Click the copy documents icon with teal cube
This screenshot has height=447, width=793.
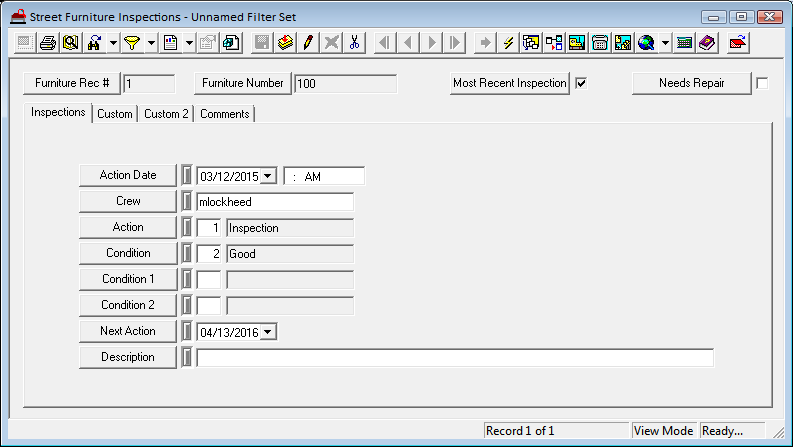(231, 43)
